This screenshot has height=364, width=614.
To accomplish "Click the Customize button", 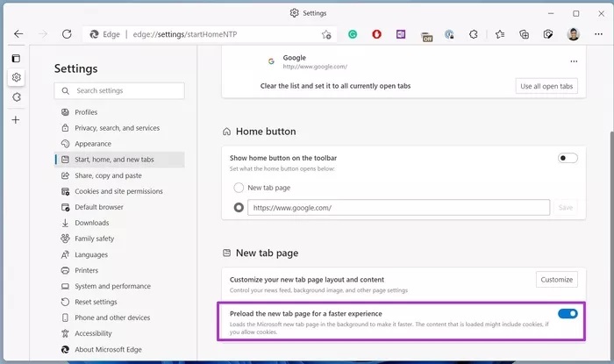I will (556, 279).
